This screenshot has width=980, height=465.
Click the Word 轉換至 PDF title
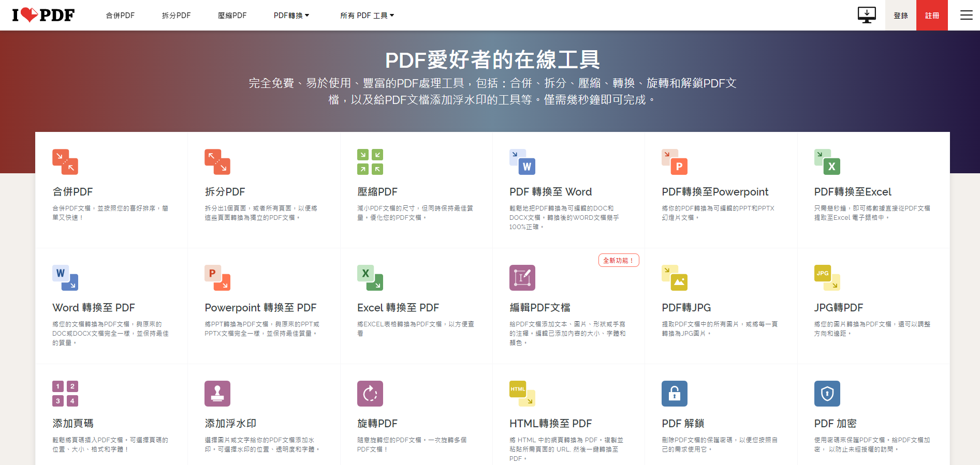94,308
